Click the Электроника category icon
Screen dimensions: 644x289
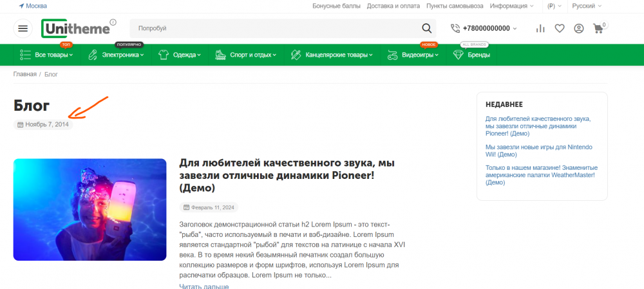[x=93, y=55]
